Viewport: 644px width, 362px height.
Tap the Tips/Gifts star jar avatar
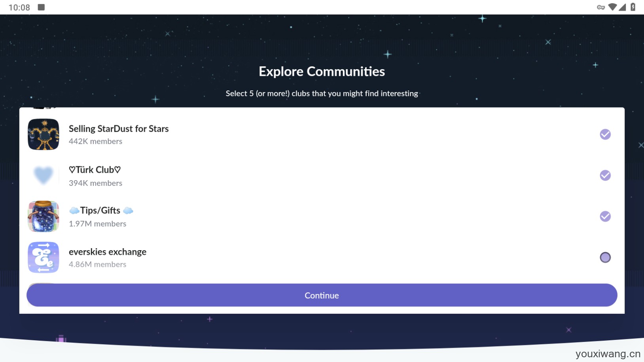[44, 216]
